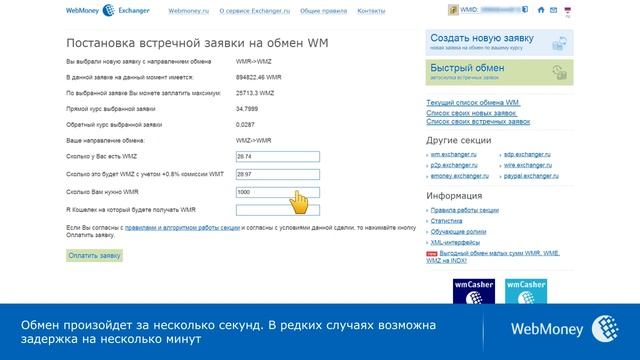Click the 25713.3 WMZ maximum value
The image size is (640, 360).
(x=255, y=93)
